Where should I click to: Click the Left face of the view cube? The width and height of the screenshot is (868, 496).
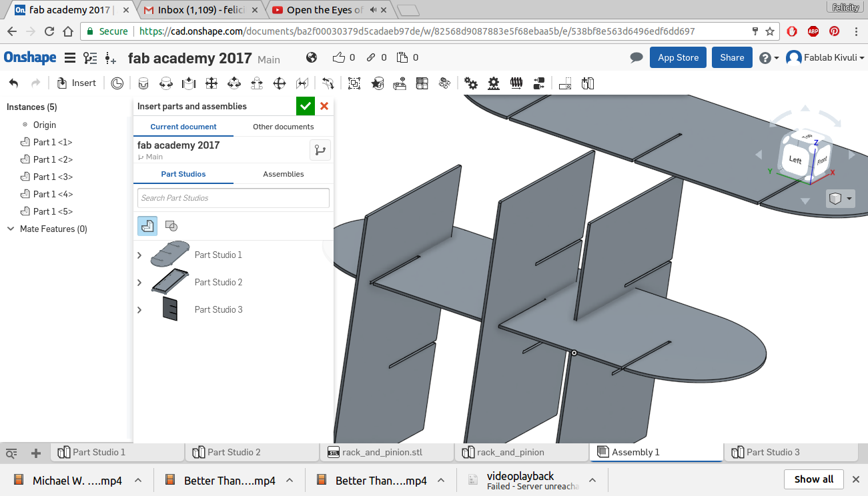click(x=795, y=160)
